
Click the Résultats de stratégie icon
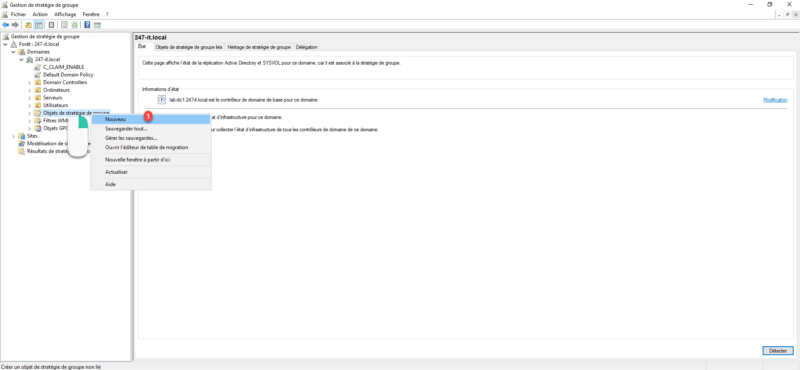click(21, 151)
